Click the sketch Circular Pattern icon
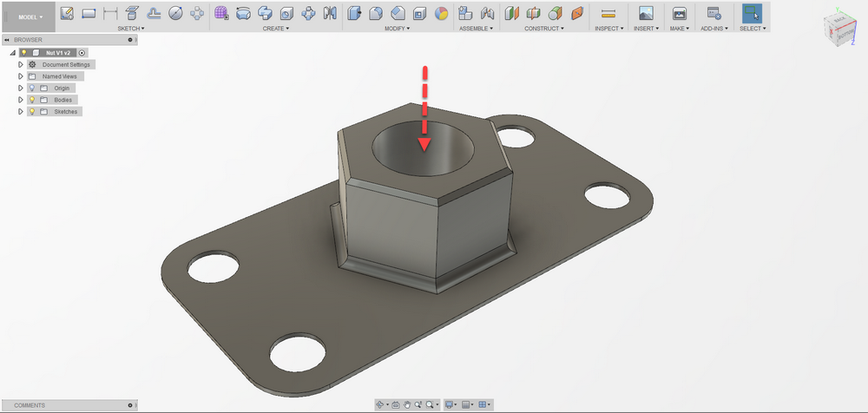Viewport: 868px width, 413px height. pos(197,13)
